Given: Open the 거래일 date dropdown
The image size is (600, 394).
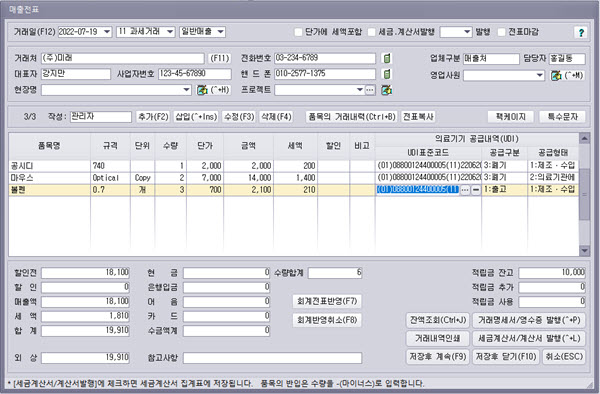Looking at the screenshot, I should coord(107,32).
